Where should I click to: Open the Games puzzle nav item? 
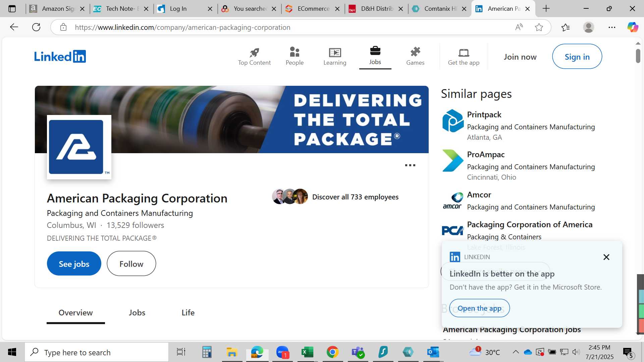point(415,56)
